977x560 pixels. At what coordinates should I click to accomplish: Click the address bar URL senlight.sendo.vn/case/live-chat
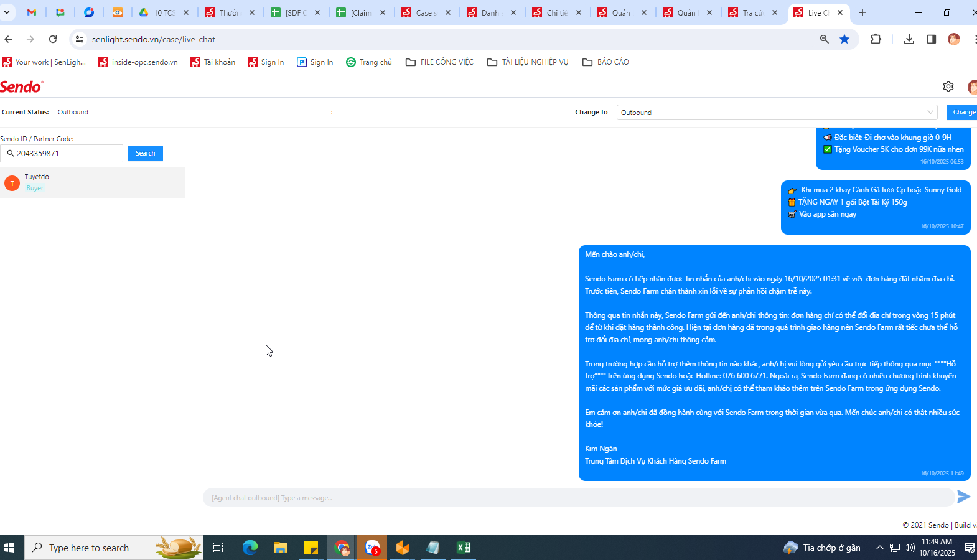pyautogui.click(x=154, y=39)
